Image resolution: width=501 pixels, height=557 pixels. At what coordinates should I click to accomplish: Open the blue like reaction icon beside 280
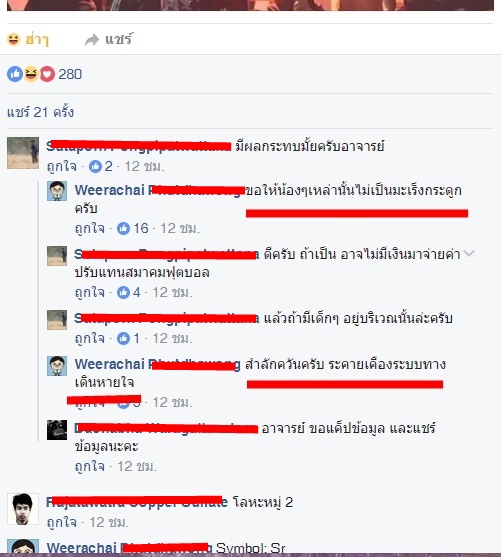tap(15, 74)
